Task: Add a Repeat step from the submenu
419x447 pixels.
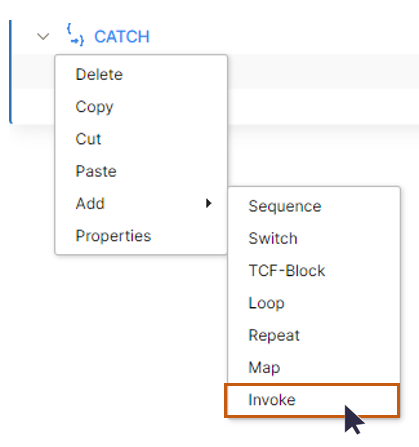Action: 314,335
